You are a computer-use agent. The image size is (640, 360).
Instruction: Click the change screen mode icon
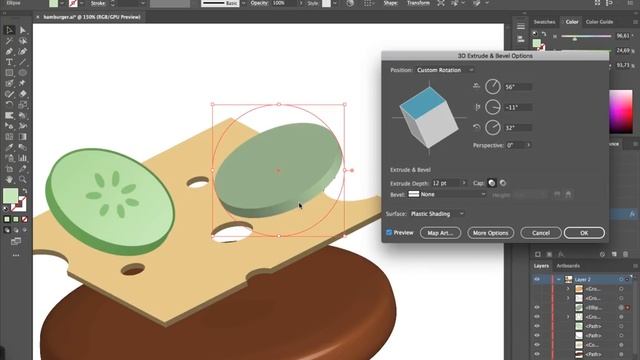[16, 242]
